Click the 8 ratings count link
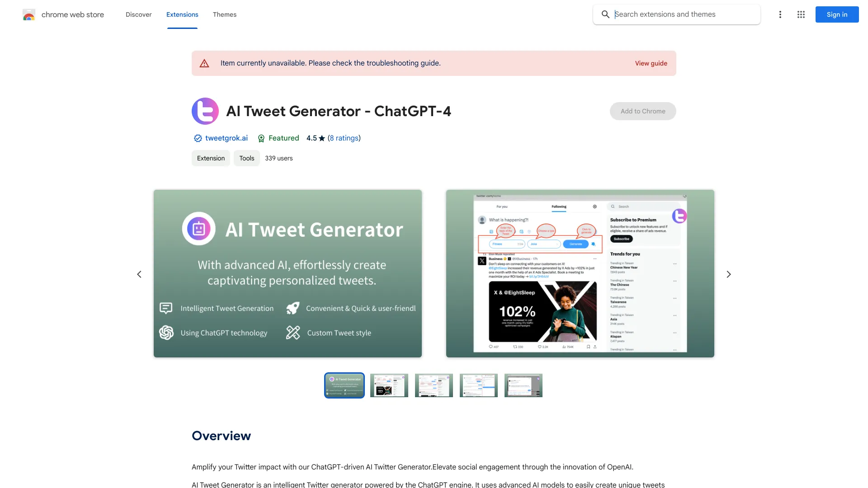The height and width of the screenshot is (488, 868). [x=344, y=138]
